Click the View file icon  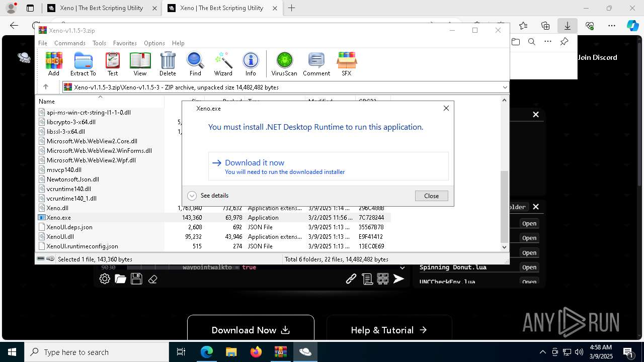coord(140,64)
